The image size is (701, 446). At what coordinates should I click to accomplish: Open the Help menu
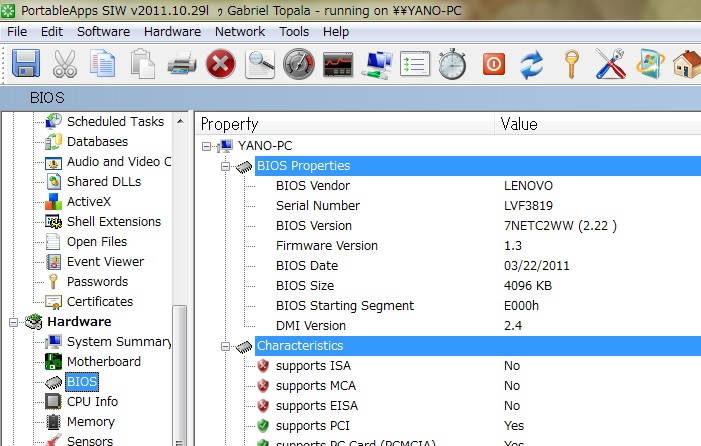coord(336,32)
